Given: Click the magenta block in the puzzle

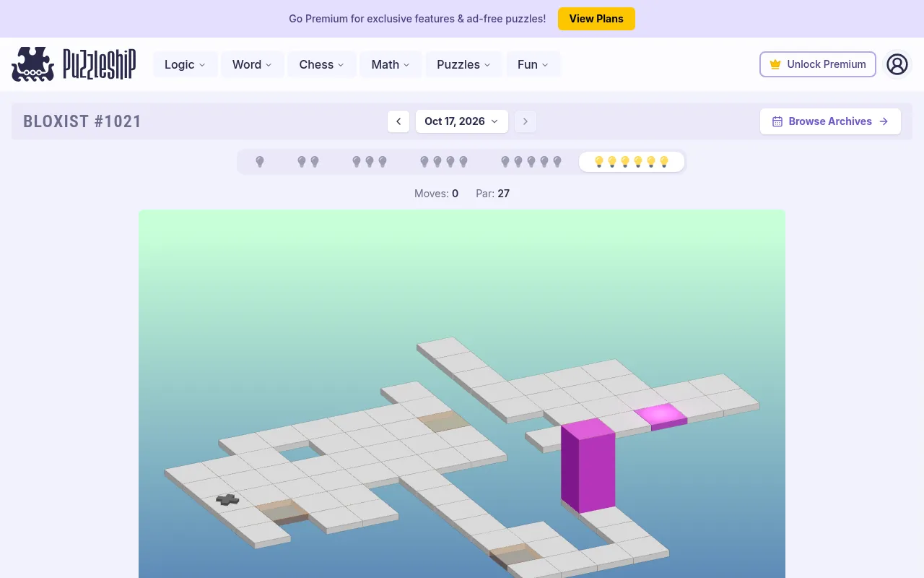Looking at the screenshot, I should [x=588, y=466].
